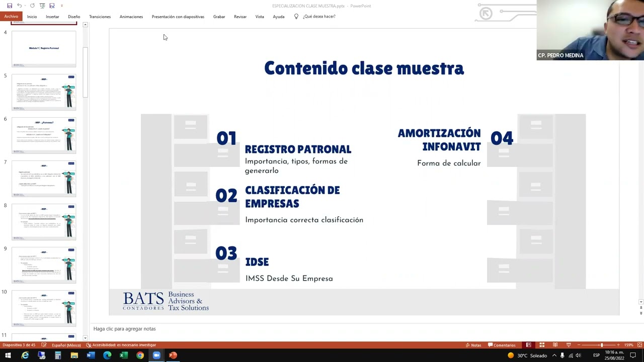Select Normal view button in status bar
This screenshot has height=362, width=644.
(x=529, y=345)
